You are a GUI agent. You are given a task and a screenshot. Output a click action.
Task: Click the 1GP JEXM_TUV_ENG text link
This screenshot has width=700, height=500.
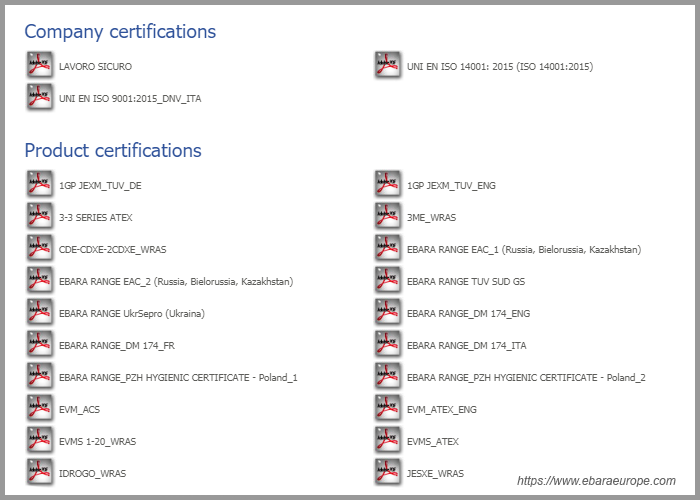pyautogui.click(x=451, y=186)
